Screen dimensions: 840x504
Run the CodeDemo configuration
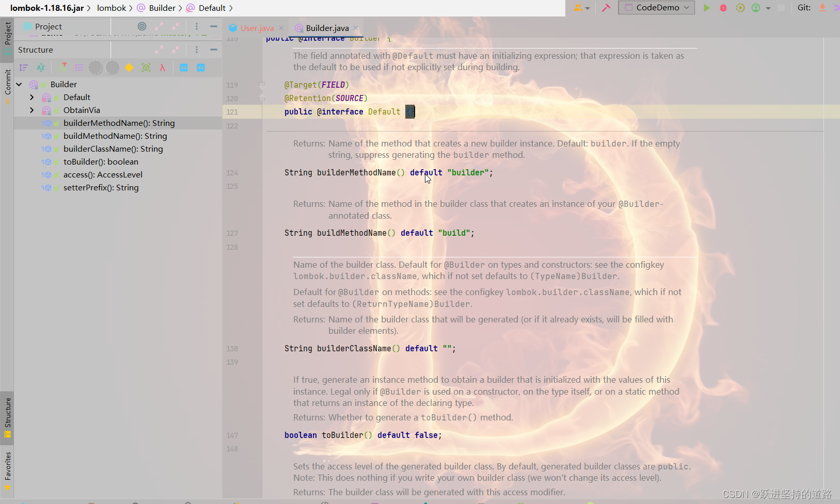click(x=707, y=8)
